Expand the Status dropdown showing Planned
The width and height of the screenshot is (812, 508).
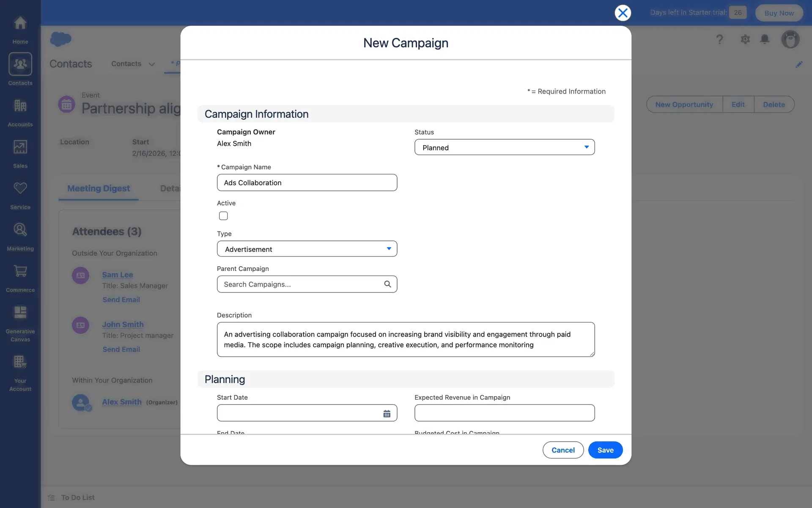[504, 147]
